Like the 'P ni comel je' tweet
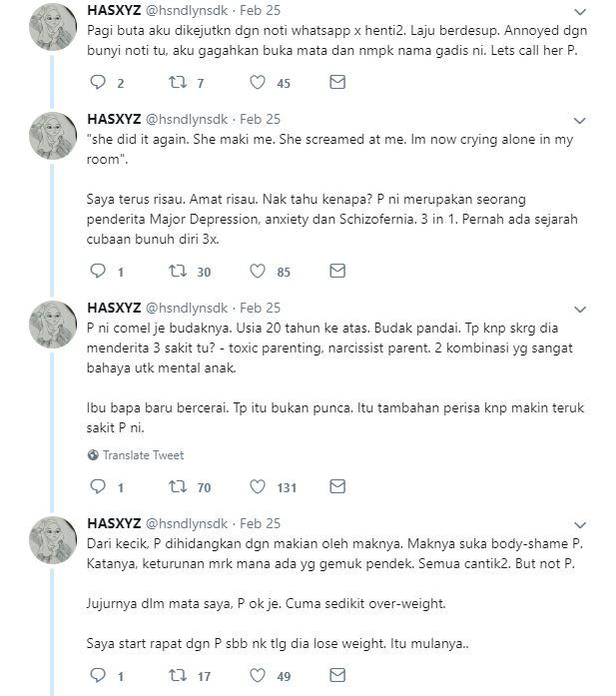 click(x=258, y=486)
